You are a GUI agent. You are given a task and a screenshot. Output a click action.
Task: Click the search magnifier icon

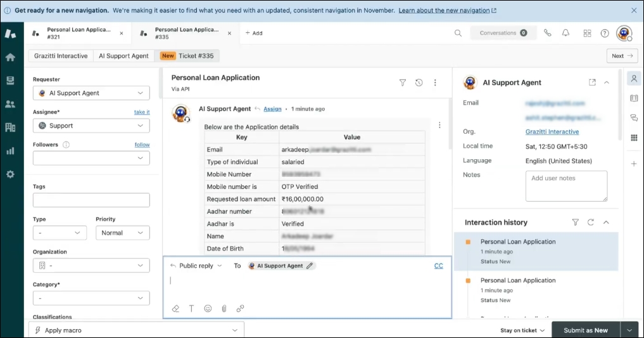[x=458, y=33]
